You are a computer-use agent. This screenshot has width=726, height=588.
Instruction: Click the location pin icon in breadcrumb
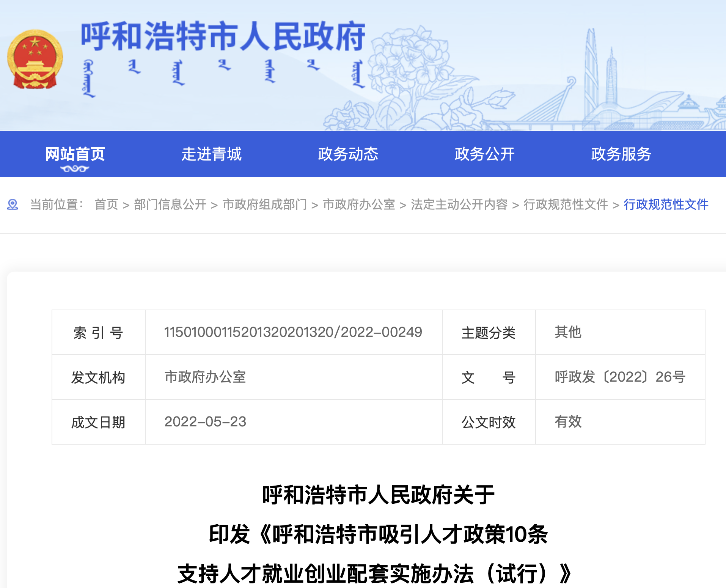click(13, 204)
